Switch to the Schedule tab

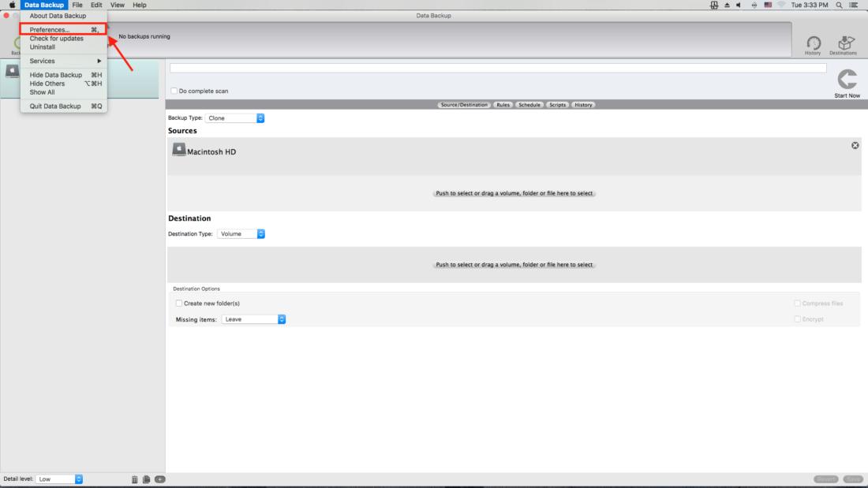[529, 105]
